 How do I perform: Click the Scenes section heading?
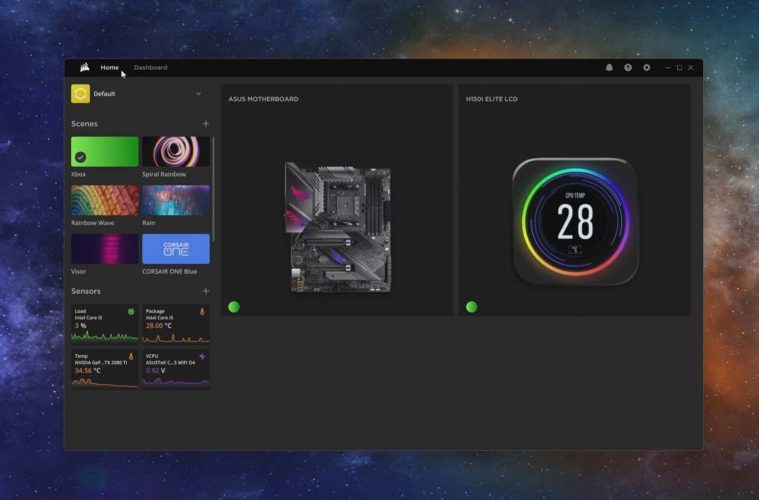tap(84, 124)
